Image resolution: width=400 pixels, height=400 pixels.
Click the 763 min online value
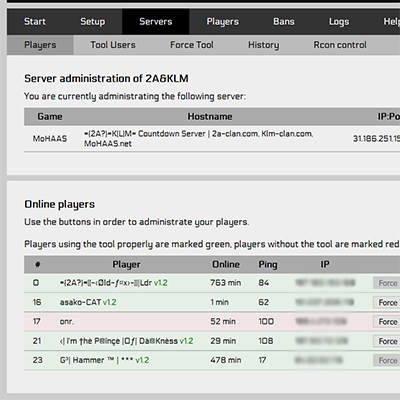point(225,283)
